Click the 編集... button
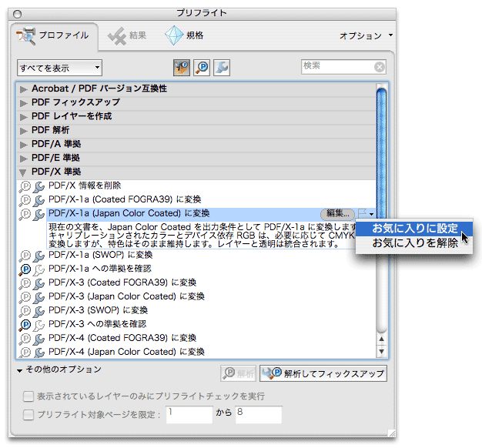This screenshot has height=448, width=482. (337, 213)
